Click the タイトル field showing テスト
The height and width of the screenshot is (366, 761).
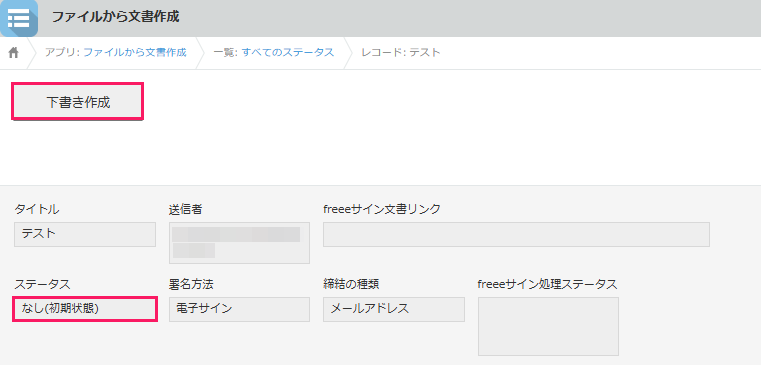coord(85,234)
